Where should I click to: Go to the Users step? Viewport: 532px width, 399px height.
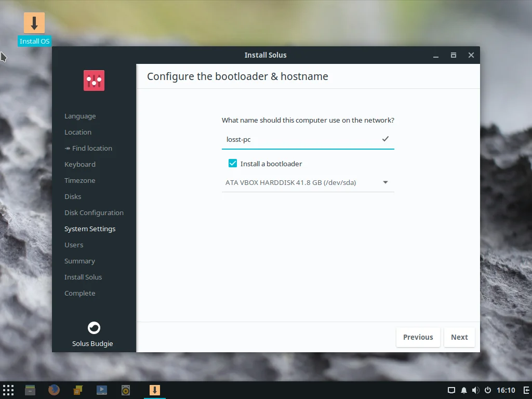[74, 245]
